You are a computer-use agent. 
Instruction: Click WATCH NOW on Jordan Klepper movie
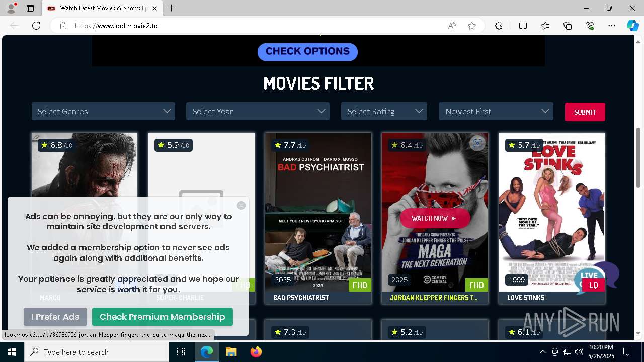[435, 218]
